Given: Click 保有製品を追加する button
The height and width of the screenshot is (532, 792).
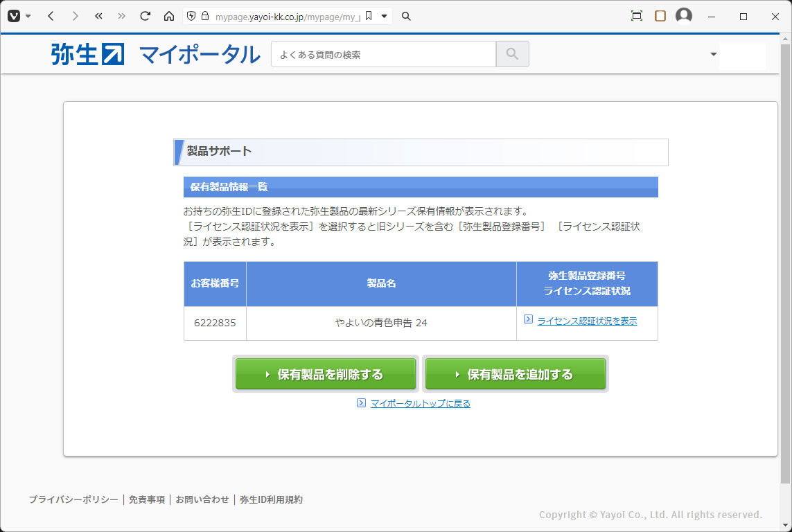Looking at the screenshot, I should coord(516,374).
